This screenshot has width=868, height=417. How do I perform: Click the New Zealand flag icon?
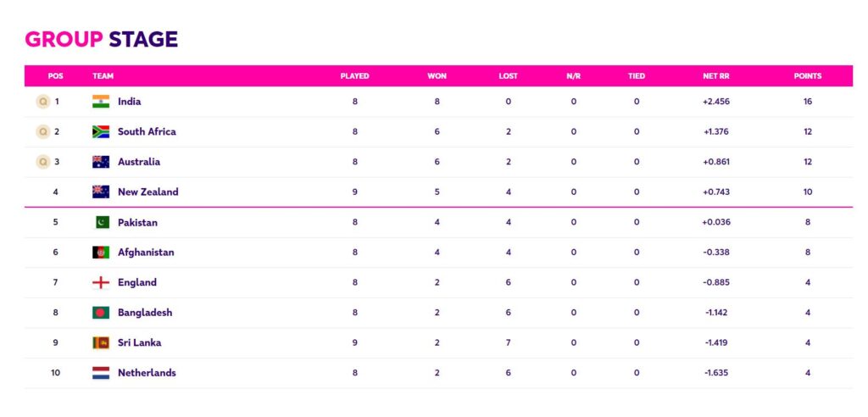click(101, 192)
